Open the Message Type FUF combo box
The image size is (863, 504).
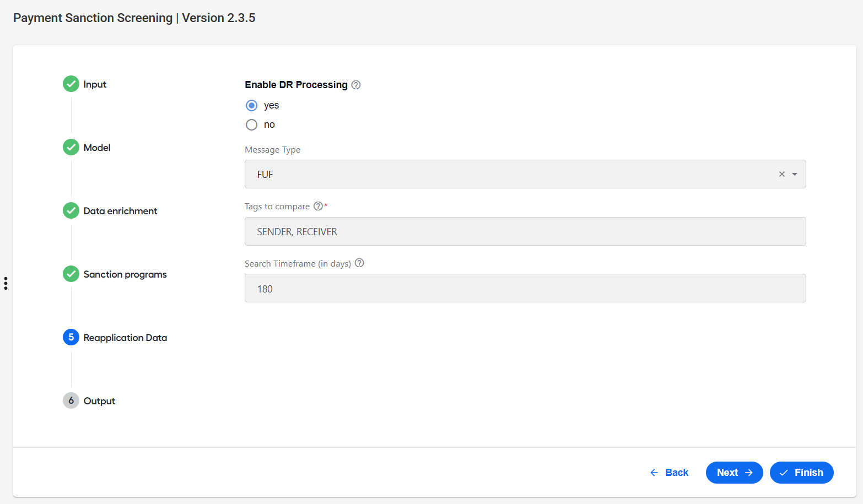pyautogui.click(x=525, y=174)
